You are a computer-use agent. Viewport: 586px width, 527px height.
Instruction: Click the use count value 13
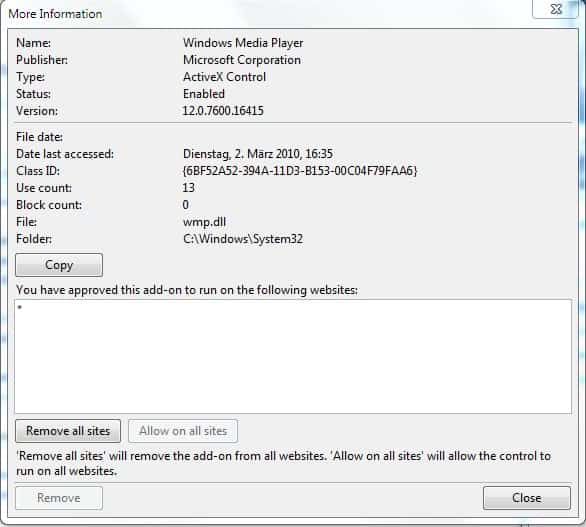coord(189,188)
